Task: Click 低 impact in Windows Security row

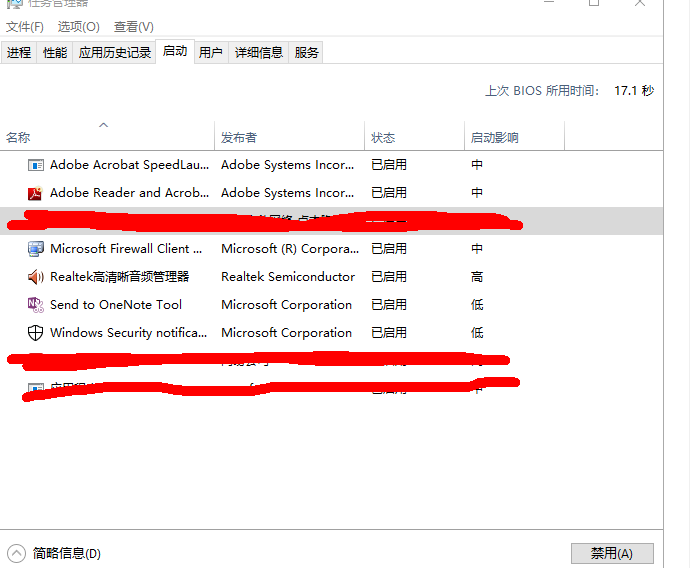Action: [477, 333]
